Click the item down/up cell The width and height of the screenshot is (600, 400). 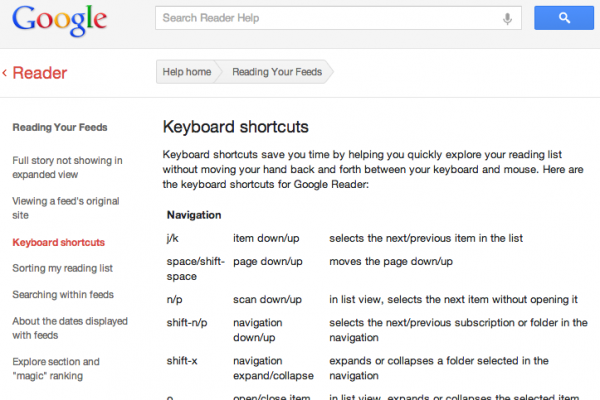click(266, 238)
